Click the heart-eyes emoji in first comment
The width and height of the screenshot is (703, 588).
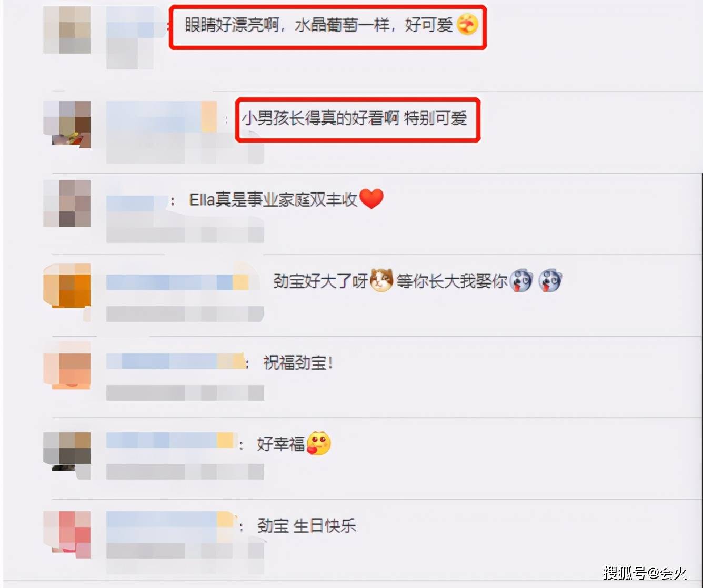point(467,24)
